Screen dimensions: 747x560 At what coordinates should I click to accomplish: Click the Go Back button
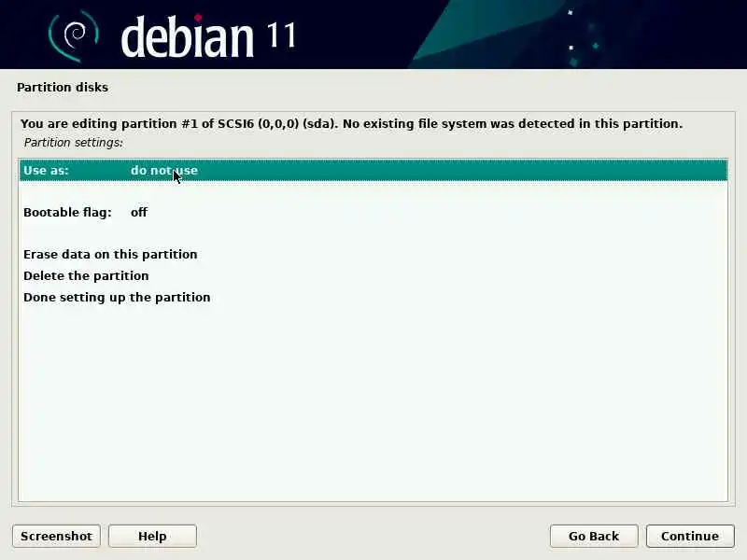[x=594, y=536]
